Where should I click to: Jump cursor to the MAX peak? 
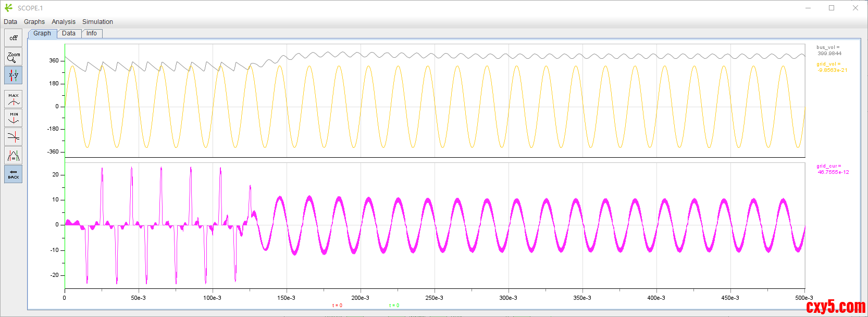(14, 99)
